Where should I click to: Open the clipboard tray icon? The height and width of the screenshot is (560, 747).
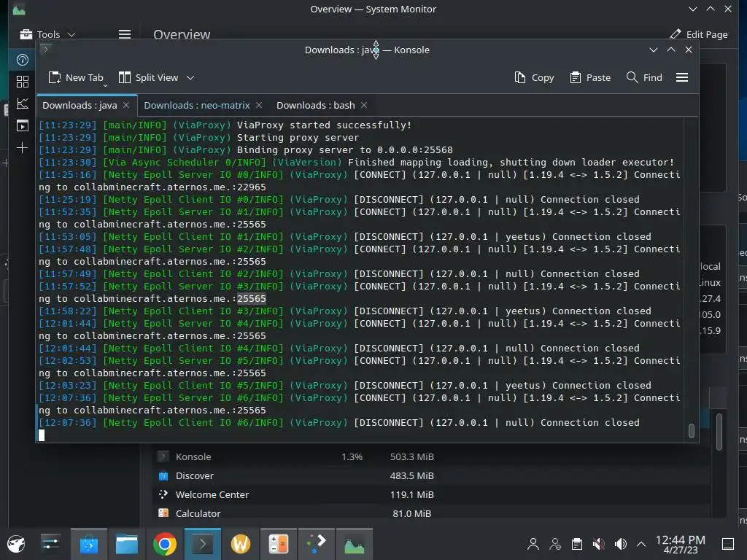577,544
